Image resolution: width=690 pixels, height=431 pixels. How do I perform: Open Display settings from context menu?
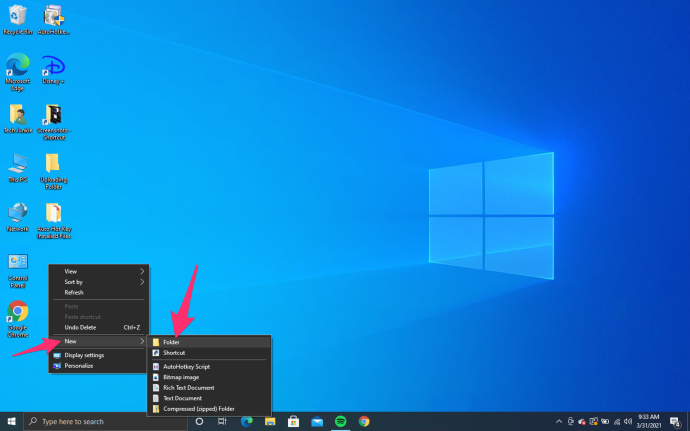(99, 355)
